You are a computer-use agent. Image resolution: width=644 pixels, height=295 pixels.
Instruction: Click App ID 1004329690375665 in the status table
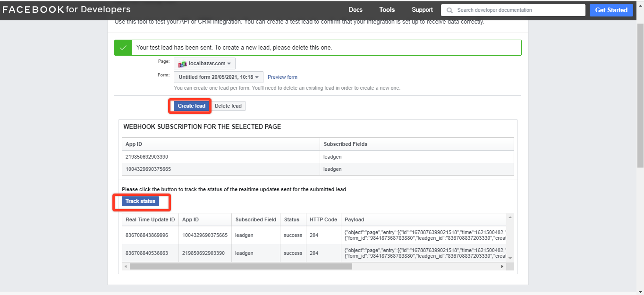click(x=205, y=235)
